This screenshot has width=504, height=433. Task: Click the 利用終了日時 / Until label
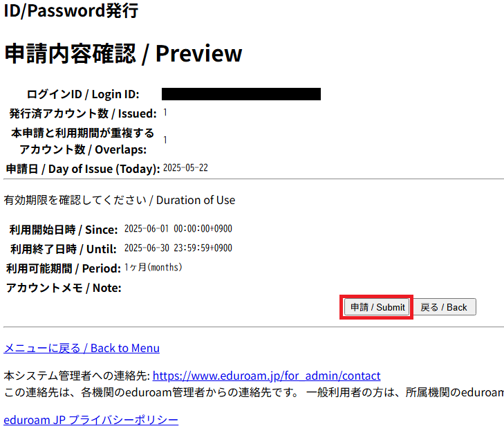click(x=64, y=249)
